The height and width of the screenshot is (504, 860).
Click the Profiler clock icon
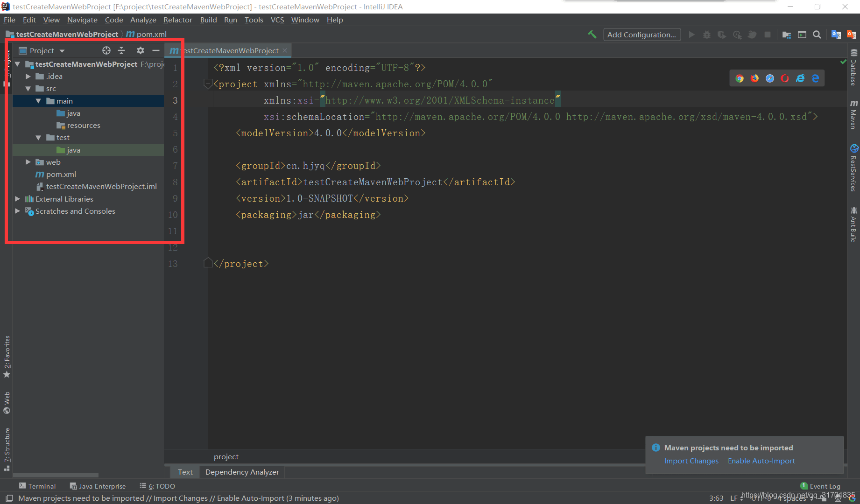coord(737,35)
